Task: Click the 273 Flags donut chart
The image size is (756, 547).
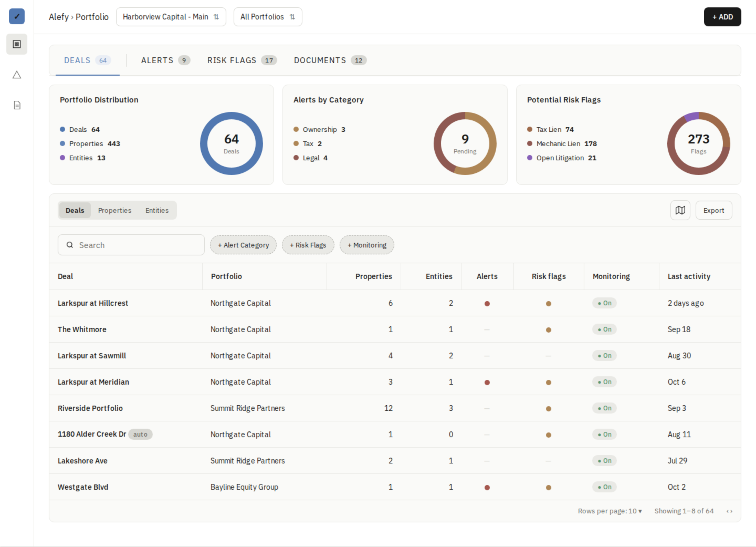Action: tap(698, 143)
